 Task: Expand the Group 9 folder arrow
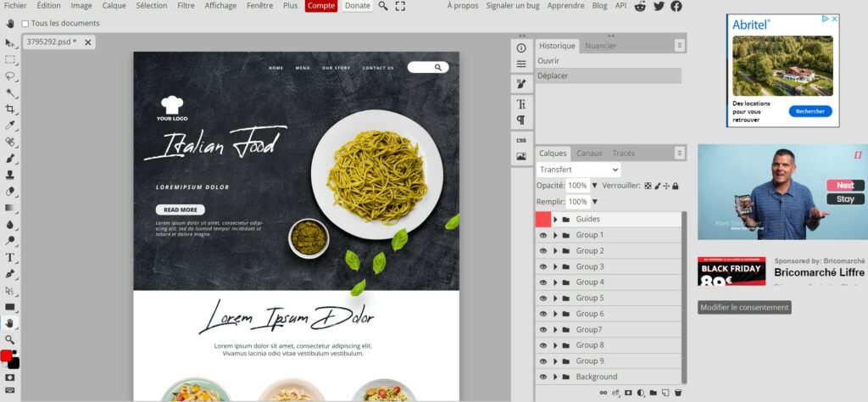(555, 361)
